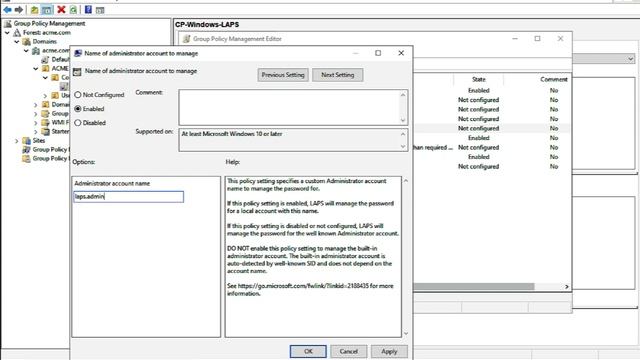
Task: Open the dropdown in the editor window's top right
Action: click(631, 59)
